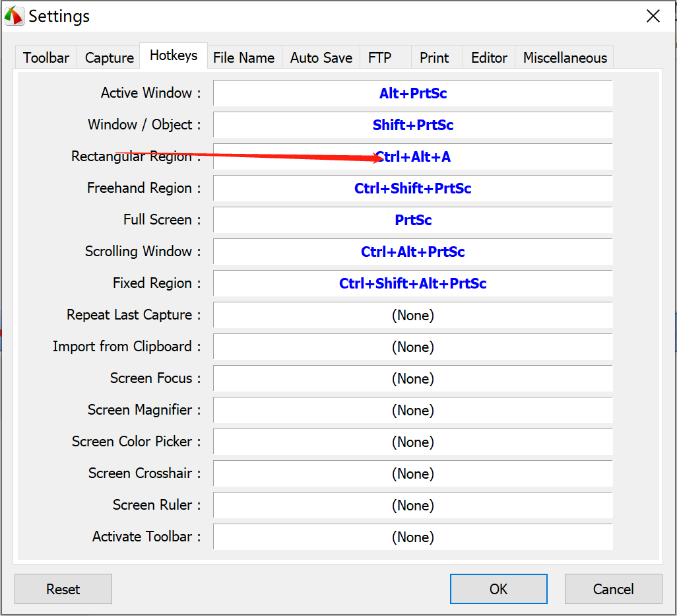Image resolution: width=677 pixels, height=616 pixels.
Task: Click the Cancel button
Action: pos(613,589)
